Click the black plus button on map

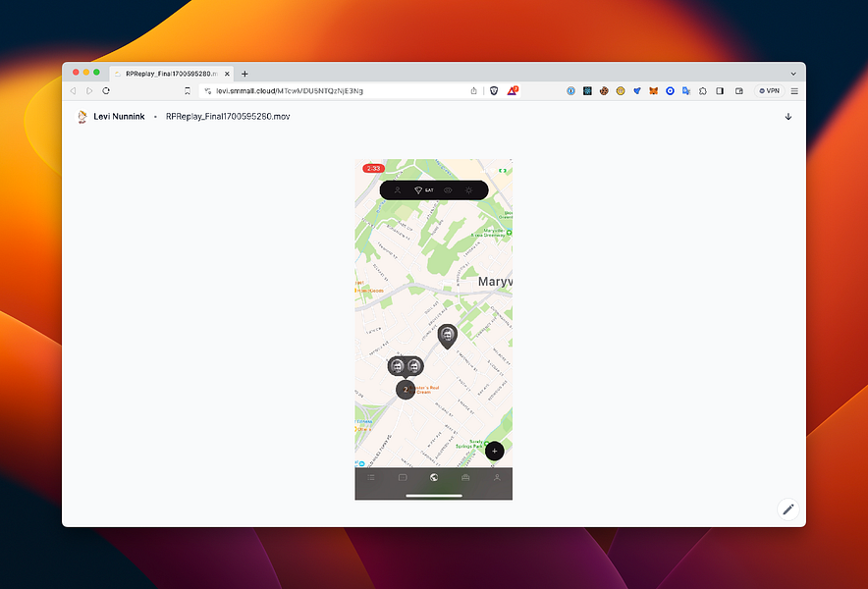tap(494, 451)
